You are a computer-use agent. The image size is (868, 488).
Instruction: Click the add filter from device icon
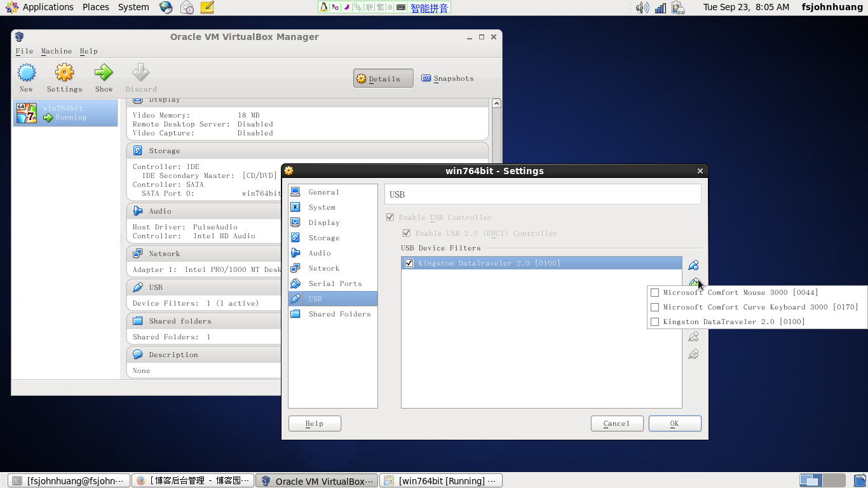(693, 283)
